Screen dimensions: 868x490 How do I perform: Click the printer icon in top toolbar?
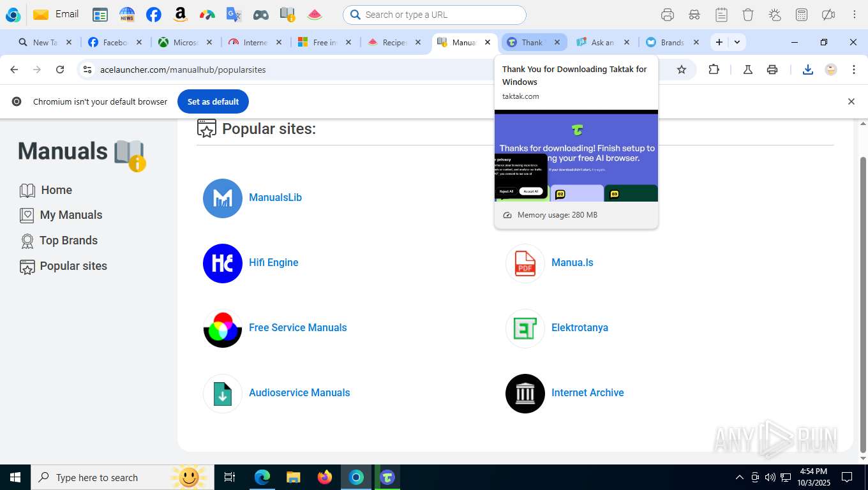pos(668,14)
